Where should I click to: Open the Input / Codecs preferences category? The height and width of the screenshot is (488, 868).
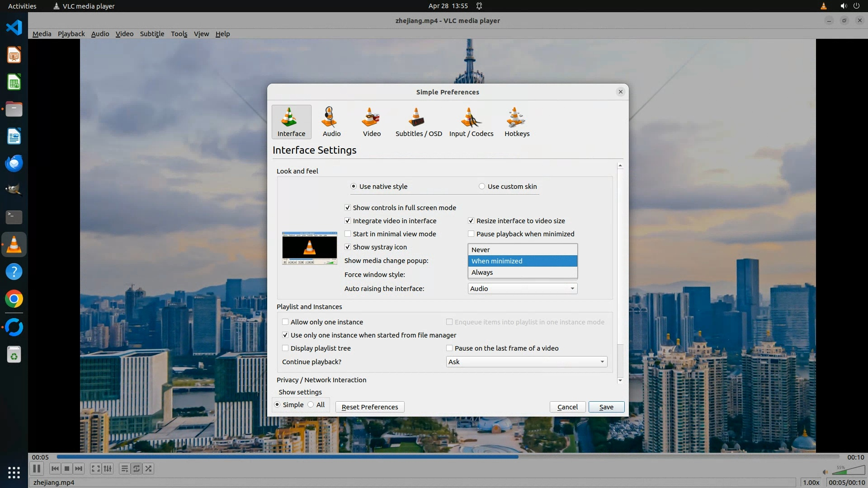[471, 122]
